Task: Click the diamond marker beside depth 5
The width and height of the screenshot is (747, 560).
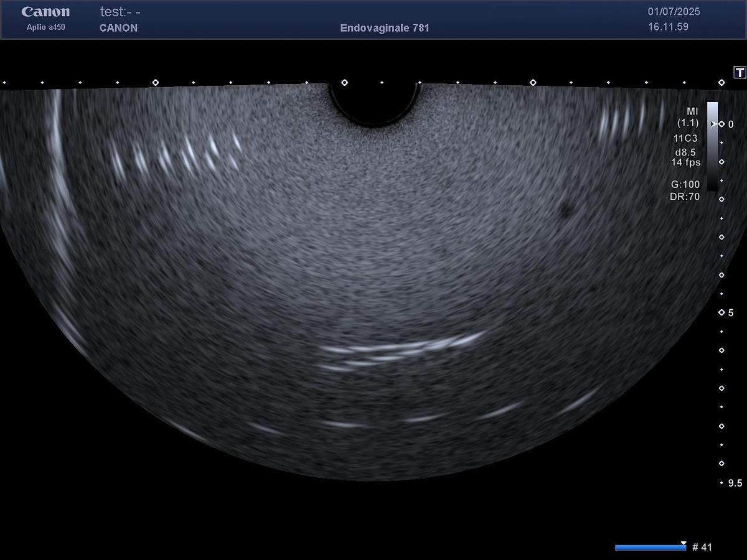Action: [721, 312]
